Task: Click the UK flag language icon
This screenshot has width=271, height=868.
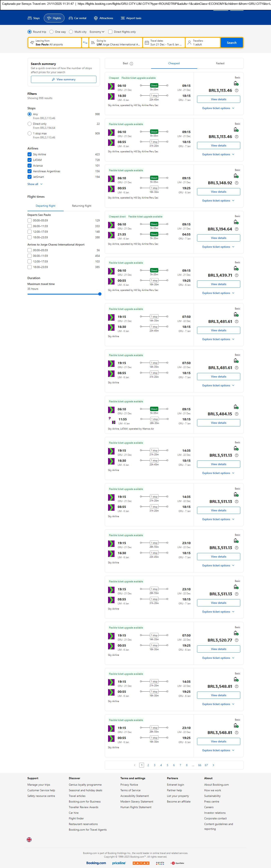Action: coord(29,839)
